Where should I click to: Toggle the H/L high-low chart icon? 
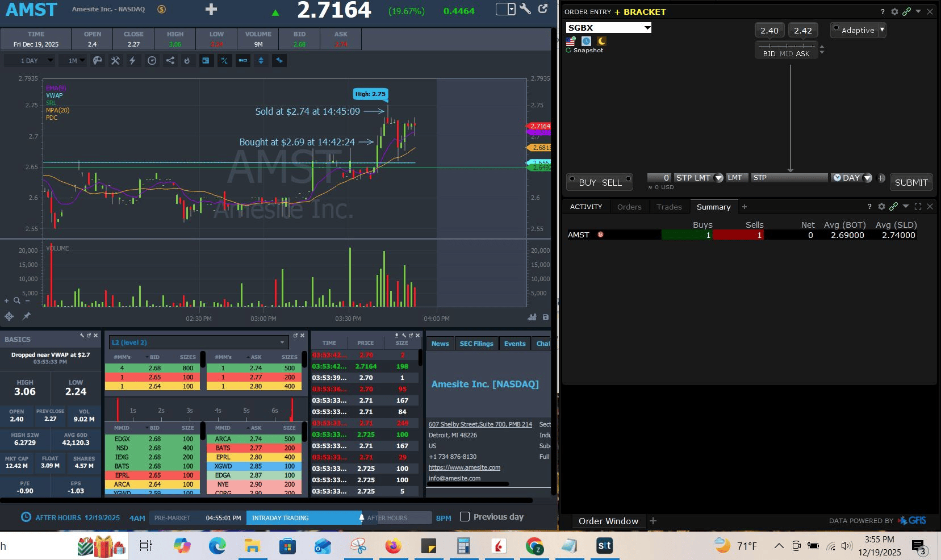224,60
